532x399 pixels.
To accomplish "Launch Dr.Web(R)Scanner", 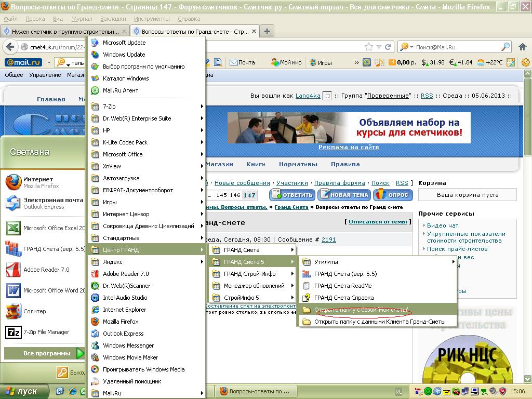I will click(147, 286).
